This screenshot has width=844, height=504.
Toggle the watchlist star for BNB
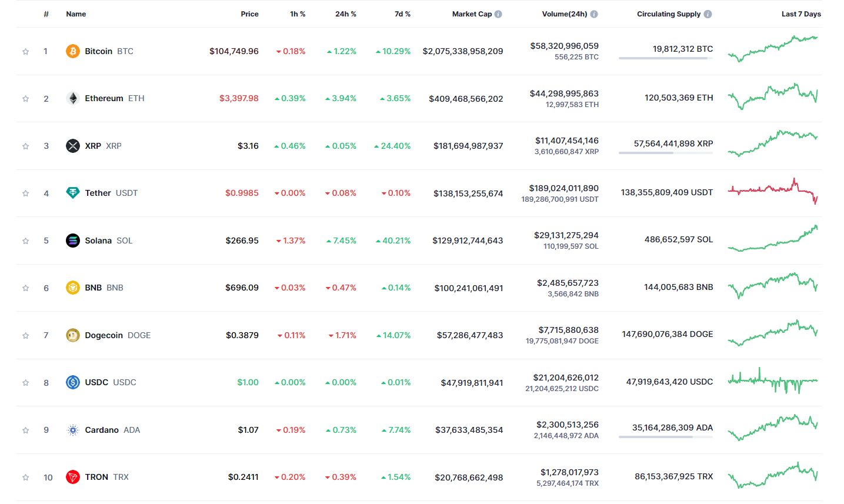tap(26, 288)
